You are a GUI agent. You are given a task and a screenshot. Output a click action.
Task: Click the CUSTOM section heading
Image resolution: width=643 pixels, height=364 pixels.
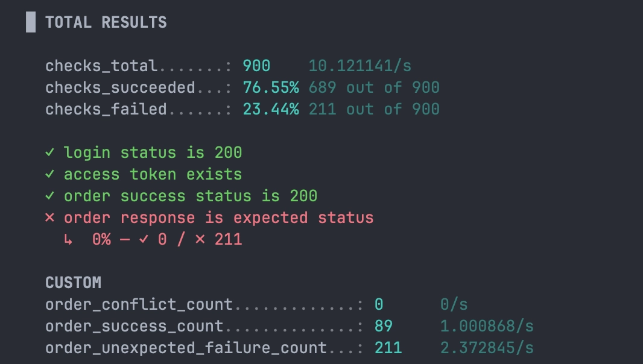74,283
